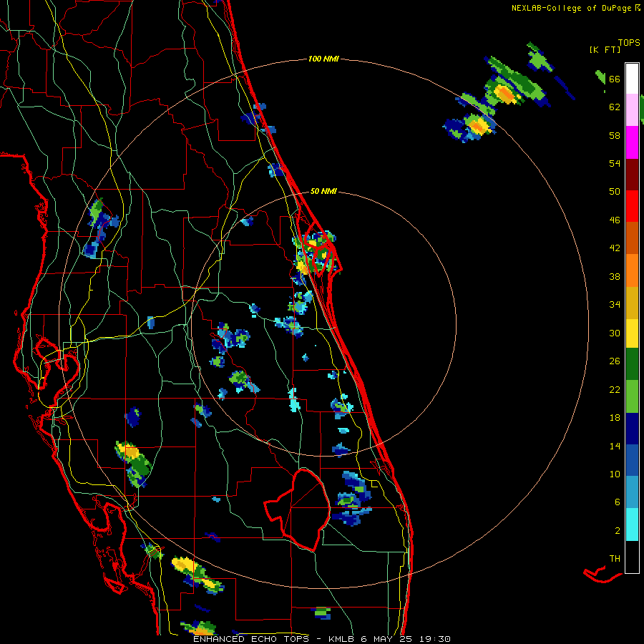Click the 50 NMI range ring label
Screen dimensions: 644x644
point(323,191)
